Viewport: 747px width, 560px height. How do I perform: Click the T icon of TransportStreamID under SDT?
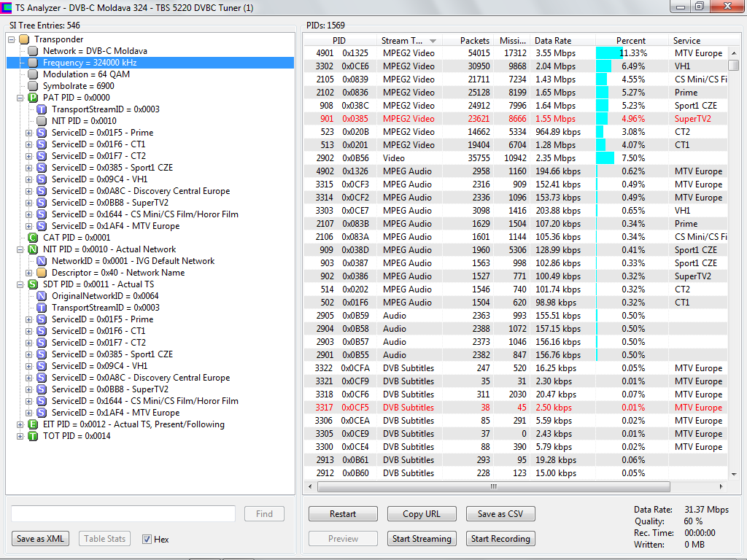click(x=42, y=308)
